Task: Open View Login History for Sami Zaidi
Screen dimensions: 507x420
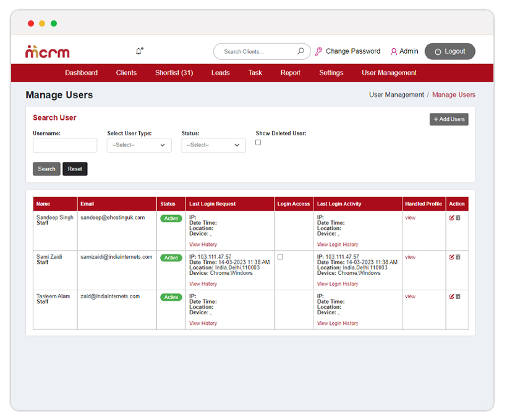Action: coord(338,284)
